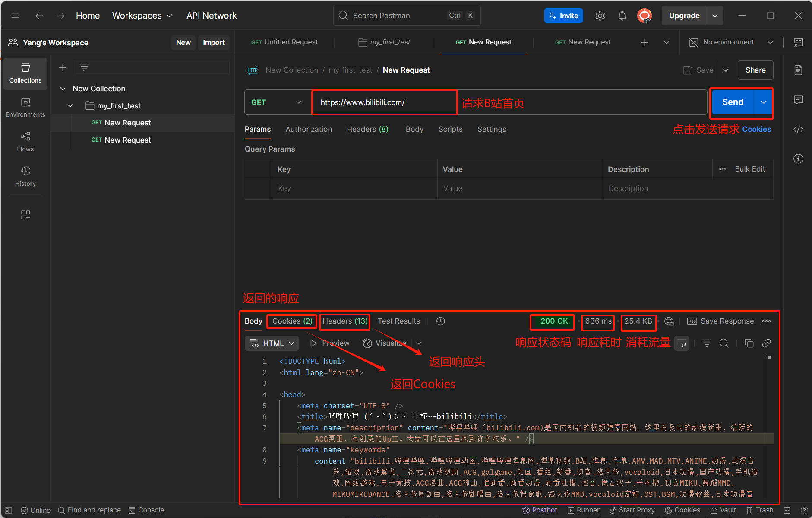
Task: Click the filter response icon
Action: pyautogui.click(x=706, y=343)
